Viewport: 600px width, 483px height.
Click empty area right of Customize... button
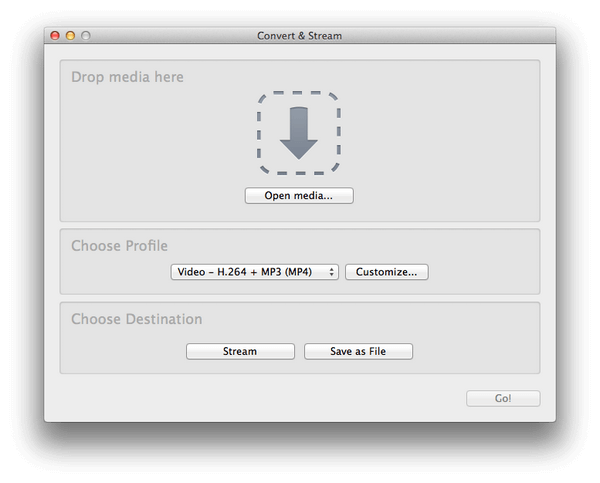(x=483, y=272)
